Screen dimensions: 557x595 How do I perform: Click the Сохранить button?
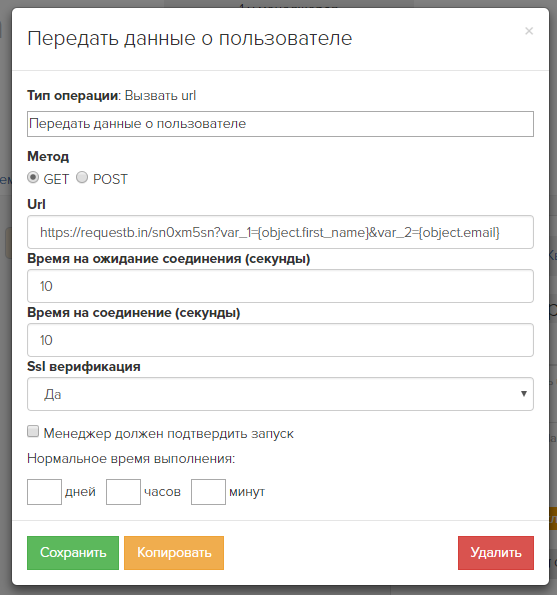73,553
